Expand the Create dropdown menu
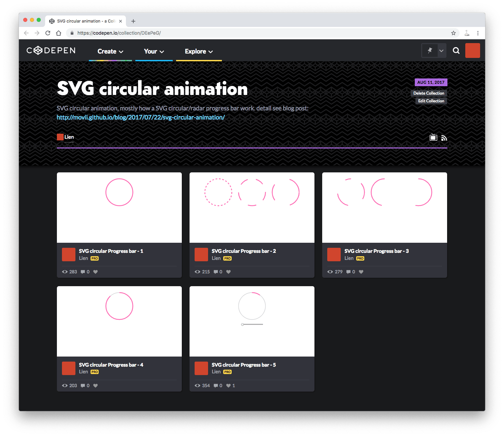Screen dimensions: 504x436 coord(110,52)
